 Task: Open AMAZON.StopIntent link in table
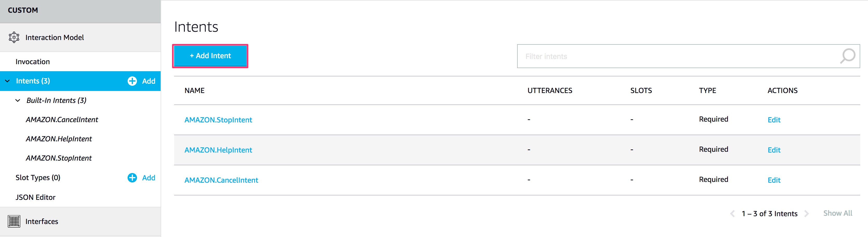click(x=218, y=120)
